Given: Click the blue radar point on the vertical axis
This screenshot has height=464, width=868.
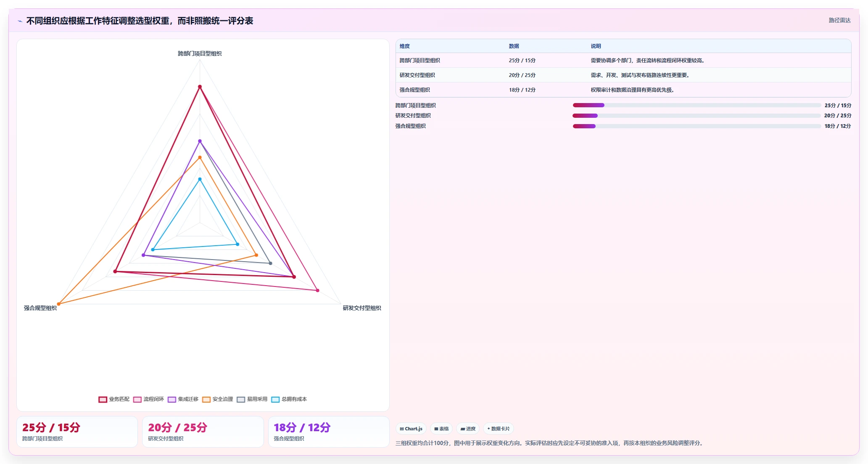Looking at the screenshot, I should click(x=200, y=179).
